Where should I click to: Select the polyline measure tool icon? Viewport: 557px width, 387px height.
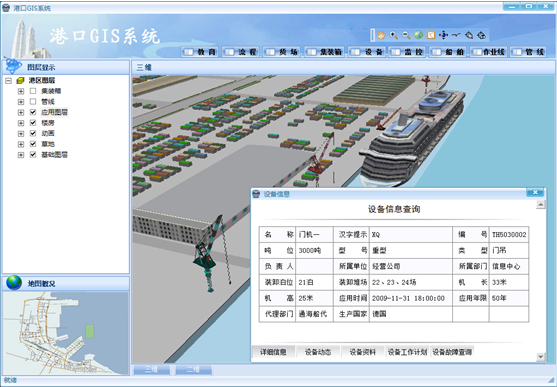[x=456, y=35]
